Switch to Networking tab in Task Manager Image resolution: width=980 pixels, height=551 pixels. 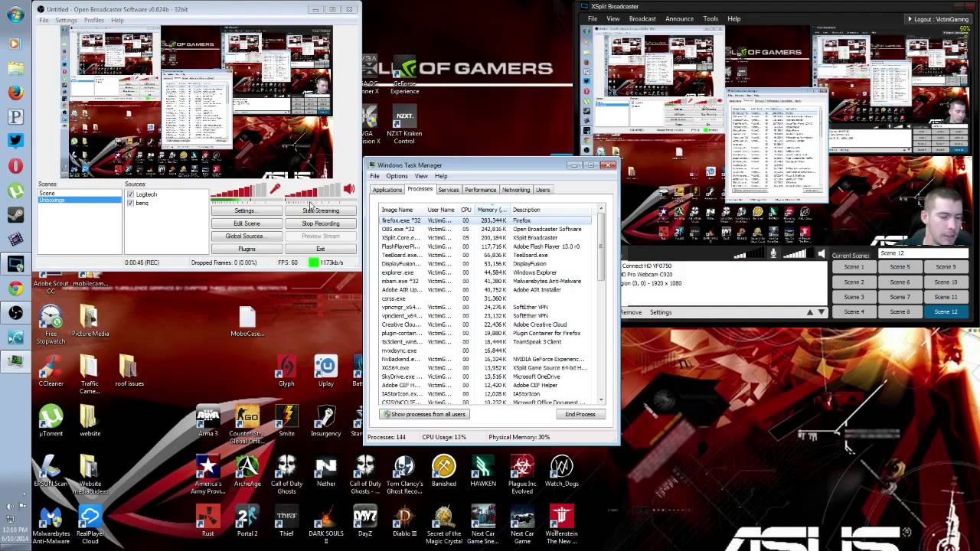(x=516, y=190)
